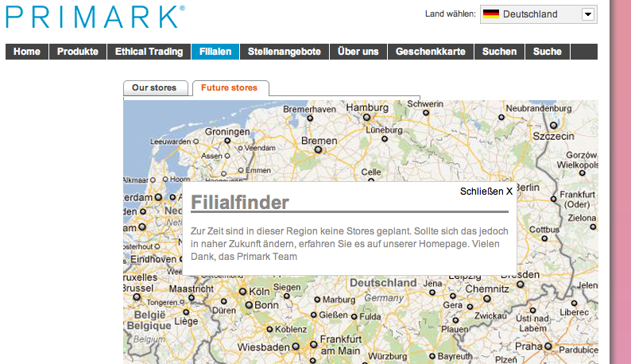Screen dimensions: 631x364
Task: Click the Lüneburg map marker
Action: (x=385, y=139)
